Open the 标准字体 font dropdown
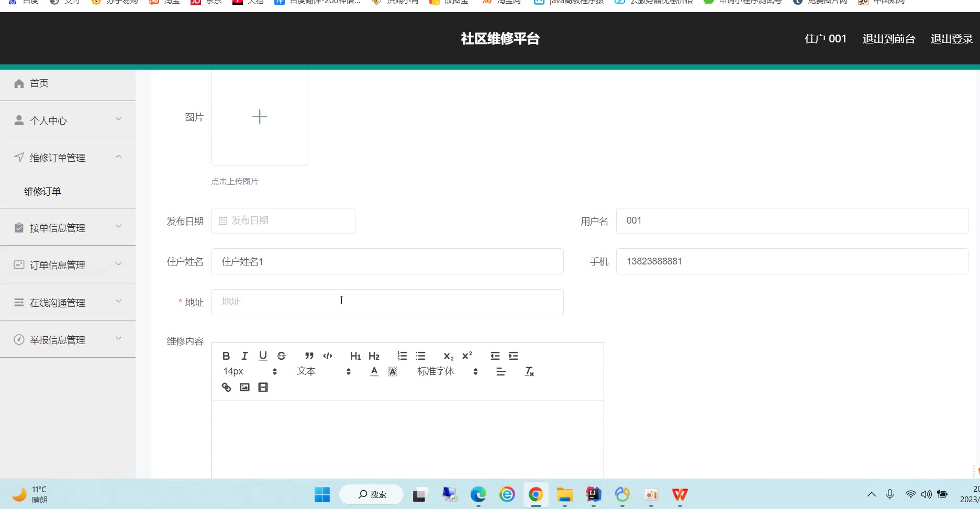This screenshot has width=980, height=509. [447, 372]
